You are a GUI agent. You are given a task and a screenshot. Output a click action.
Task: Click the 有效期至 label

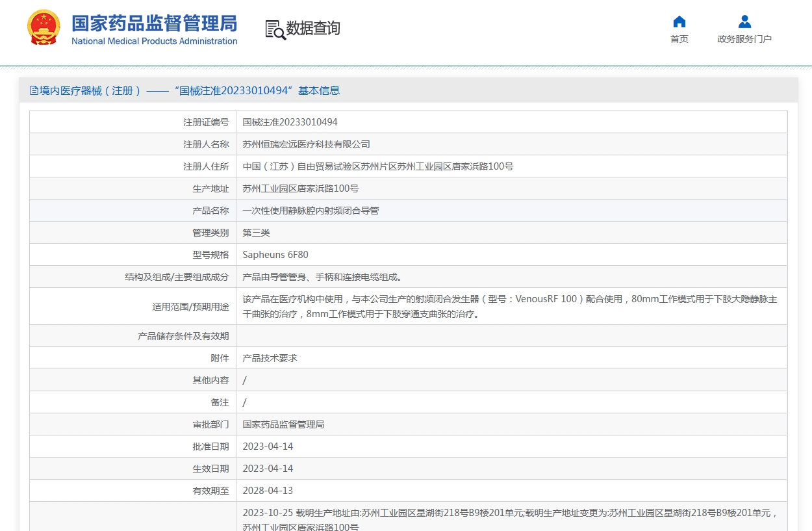210,491
